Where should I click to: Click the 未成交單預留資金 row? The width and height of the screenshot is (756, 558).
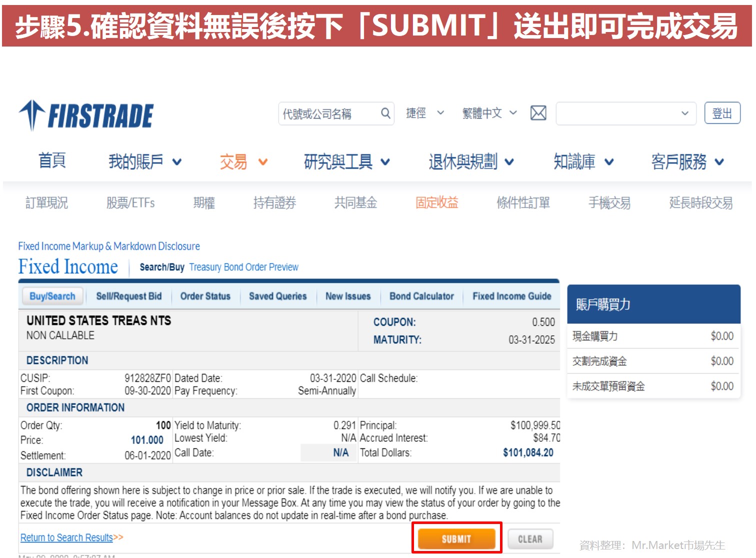[653, 386]
